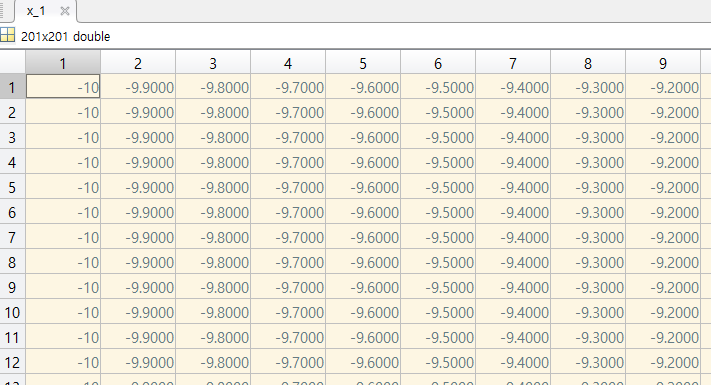Select row header 2
Viewport: 711px width, 385px height.
click(x=13, y=112)
